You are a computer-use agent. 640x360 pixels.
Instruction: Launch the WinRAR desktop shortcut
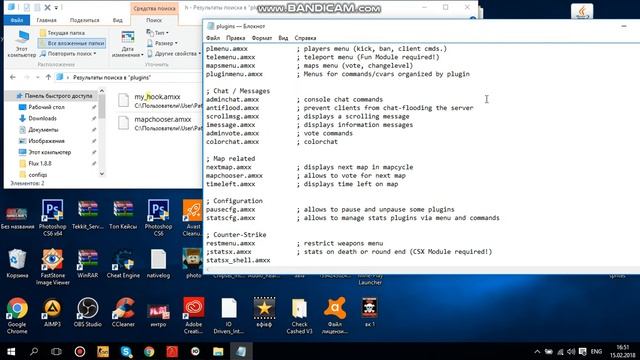[87, 263]
